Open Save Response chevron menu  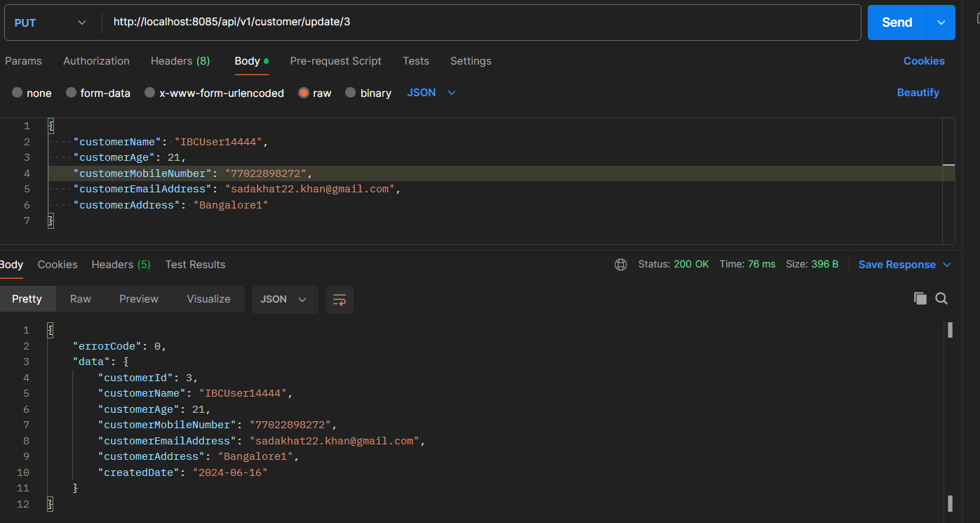coord(947,265)
